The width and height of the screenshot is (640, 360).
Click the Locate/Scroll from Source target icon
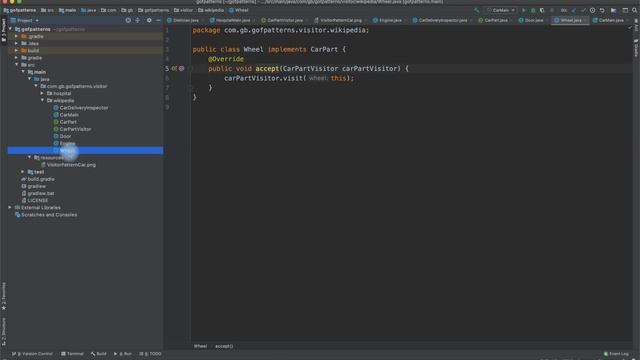coord(128,20)
